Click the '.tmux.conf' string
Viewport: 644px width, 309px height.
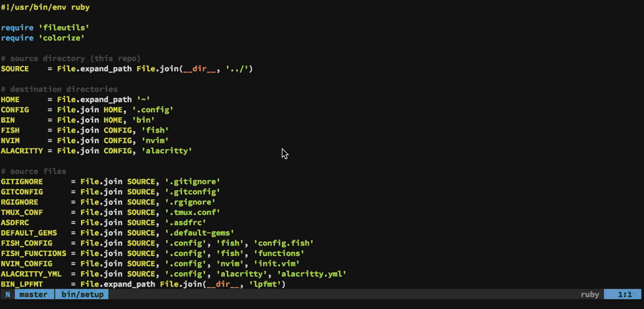193,212
